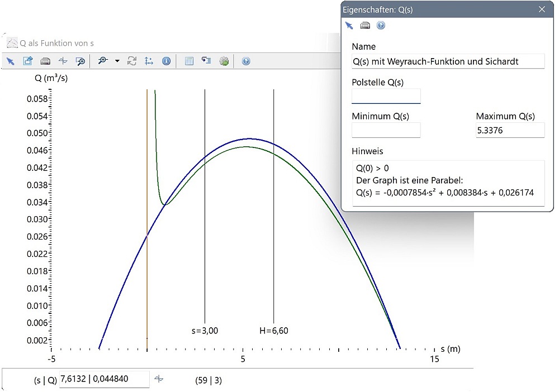Open graph settings gear icon

pos(224,61)
